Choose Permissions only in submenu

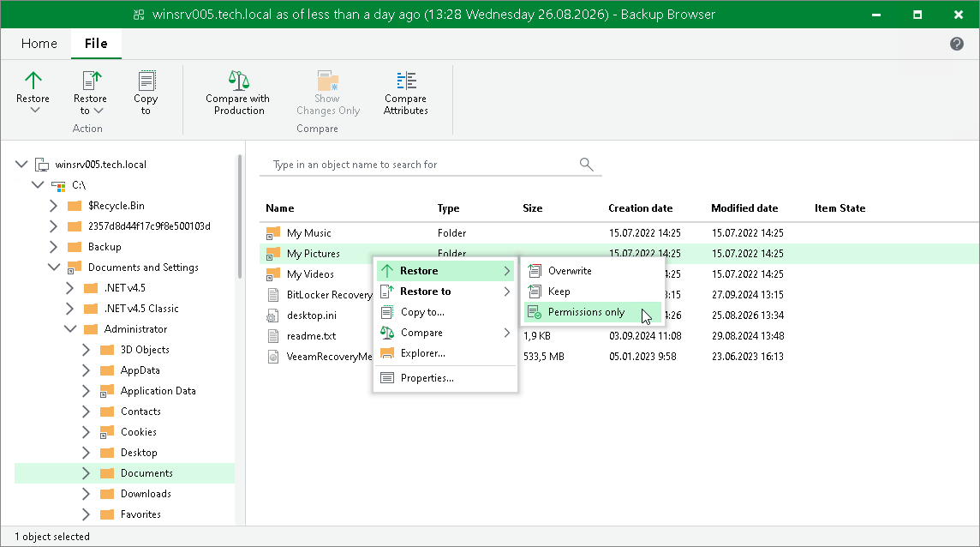tap(592, 312)
